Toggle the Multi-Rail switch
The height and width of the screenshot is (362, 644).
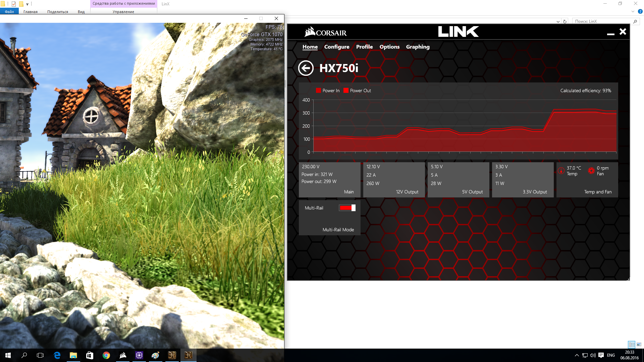[x=347, y=208]
